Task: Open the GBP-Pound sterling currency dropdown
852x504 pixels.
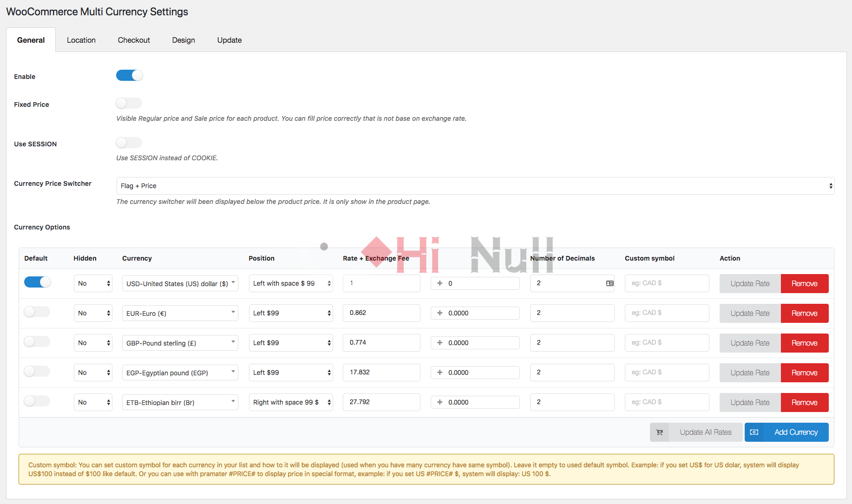Action: [180, 343]
